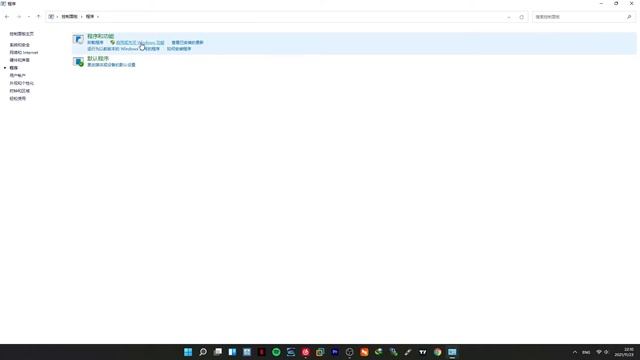The width and height of the screenshot is (640, 360).
Task: Click 查看已安装的更新 link
Action: (x=187, y=42)
